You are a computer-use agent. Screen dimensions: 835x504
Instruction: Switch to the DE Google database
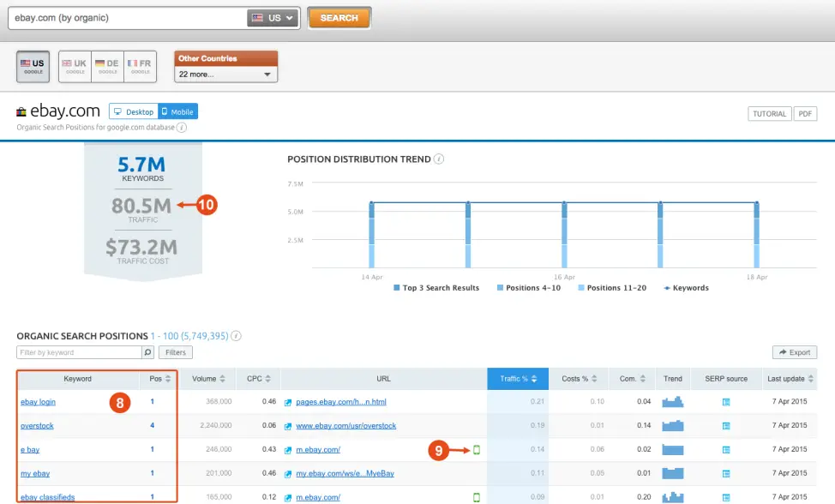107,67
